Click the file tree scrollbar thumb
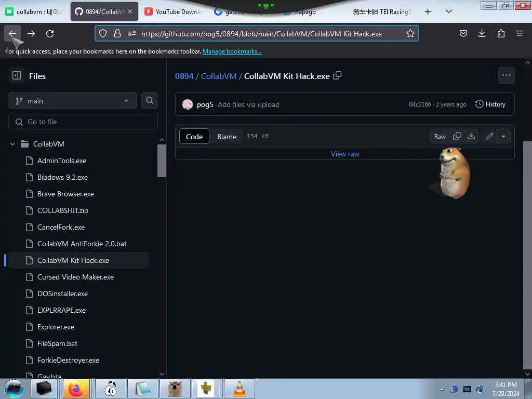Viewport: 532px width, 399px height. coord(162,161)
